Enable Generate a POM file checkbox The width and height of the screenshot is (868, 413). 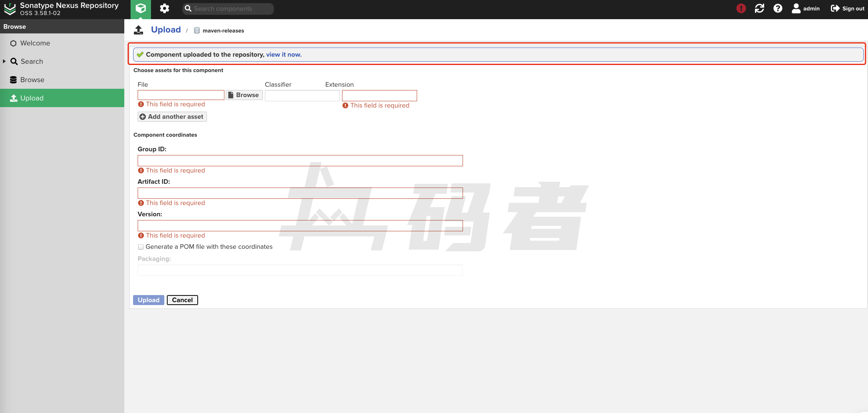coord(141,247)
